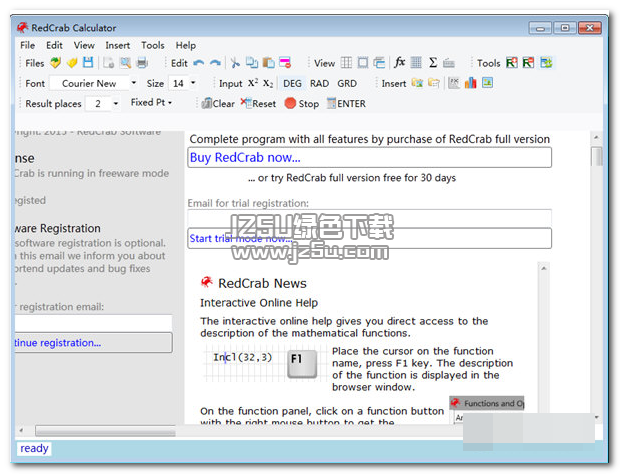Undo with the left curved arrow

click(198, 63)
